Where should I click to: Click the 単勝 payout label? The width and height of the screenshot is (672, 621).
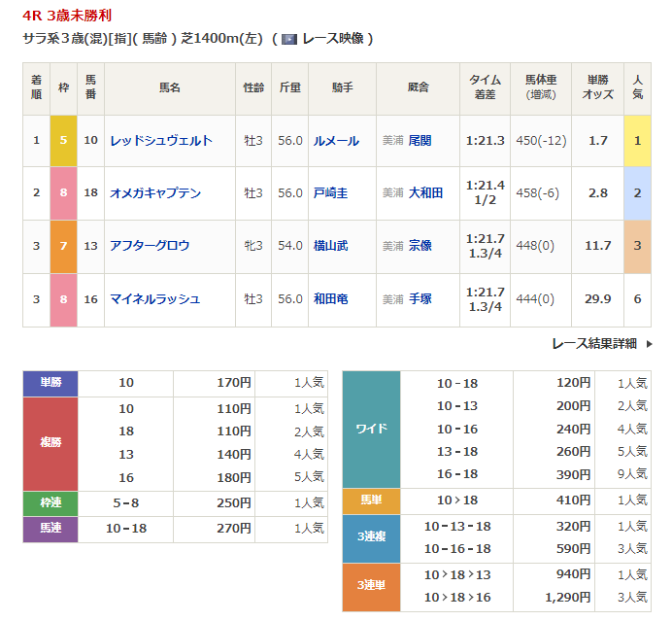(50, 383)
